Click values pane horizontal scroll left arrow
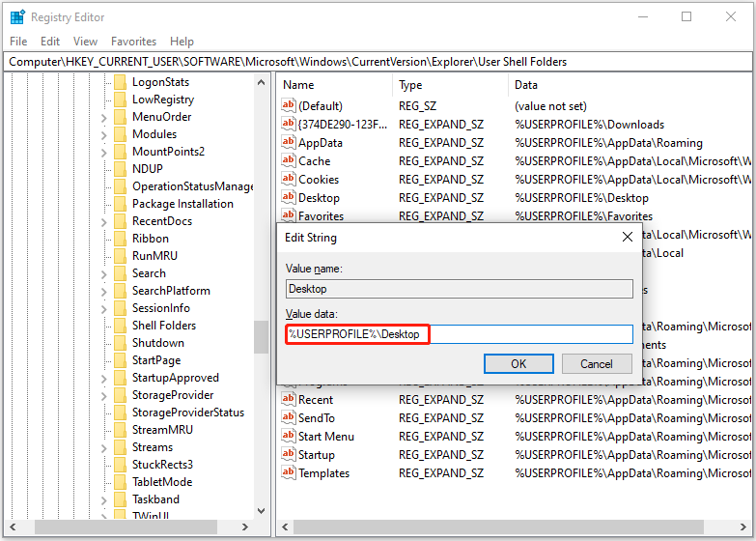Screen dimensions: 756x541 (x=285, y=527)
